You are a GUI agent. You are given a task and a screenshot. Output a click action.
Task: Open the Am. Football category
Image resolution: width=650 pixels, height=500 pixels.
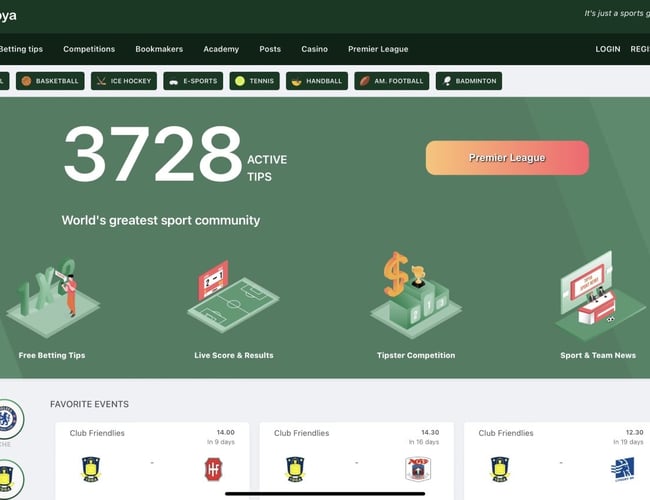pyautogui.click(x=392, y=81)
